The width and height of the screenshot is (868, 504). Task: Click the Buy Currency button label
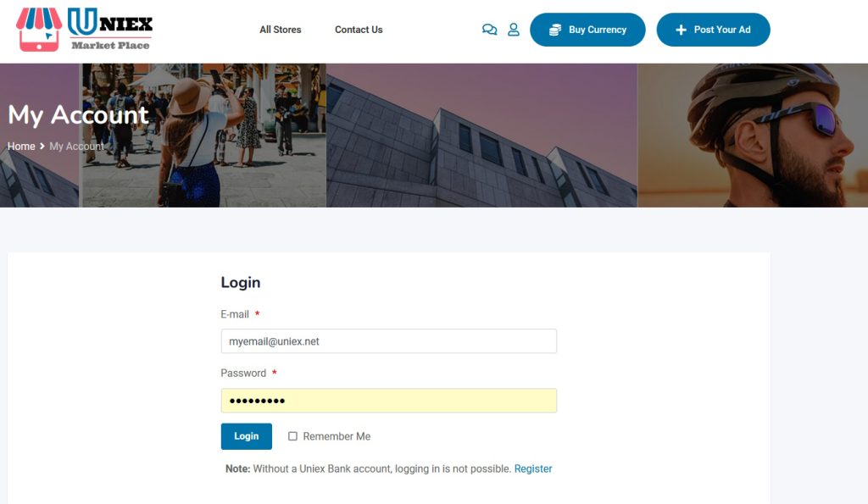(598, 30)
